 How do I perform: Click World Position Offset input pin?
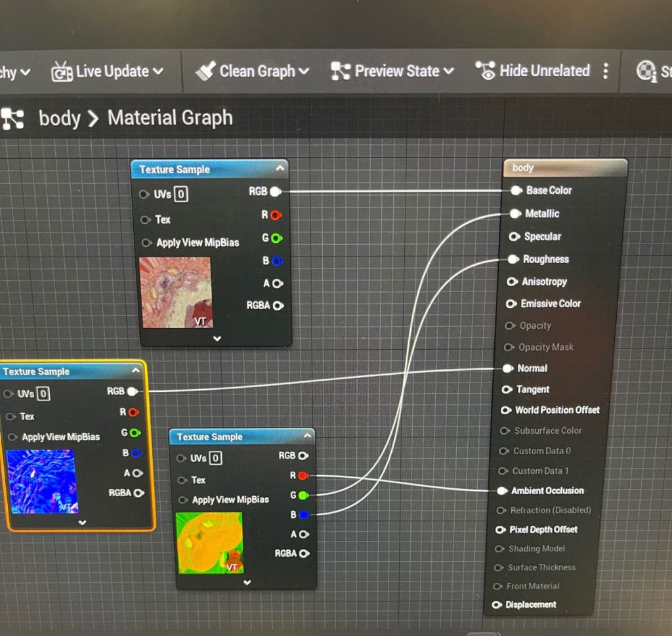pyautogui.click(x=506, y=410)
